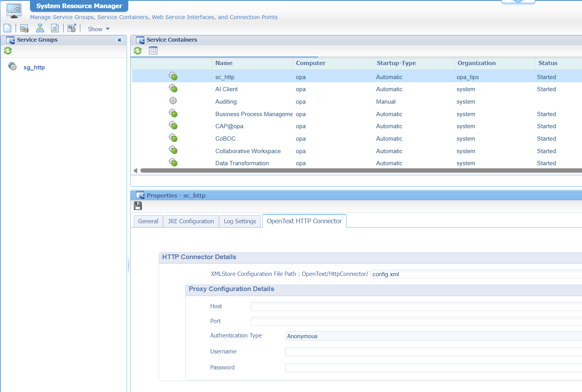This screenshot has height=392, width=582.
Task: Click the chart report toolbar icon
Action: [55, 28]
